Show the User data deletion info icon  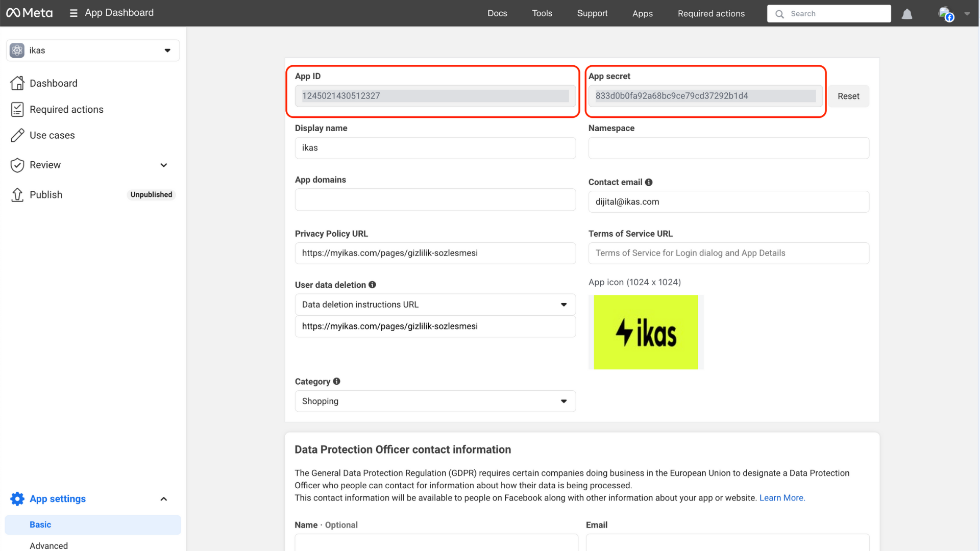coord(372,285)
